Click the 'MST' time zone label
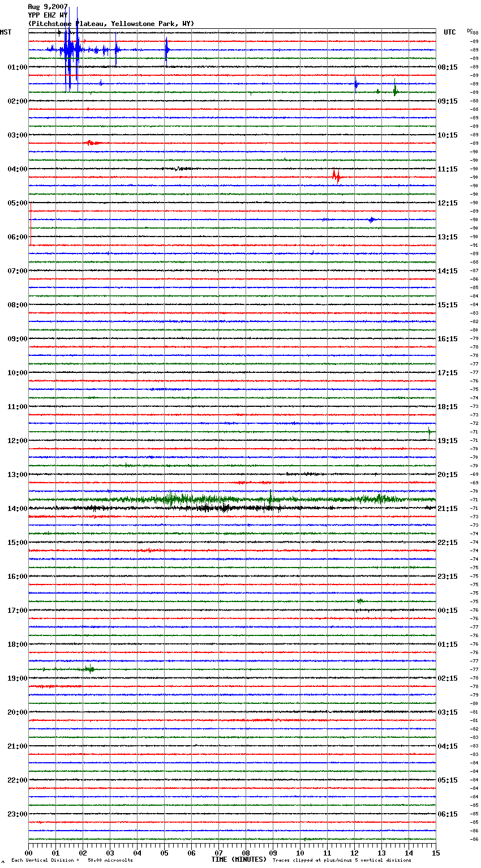Image resolution: width=481 pixels, height=868 pixels. click(x=6, y=32)
